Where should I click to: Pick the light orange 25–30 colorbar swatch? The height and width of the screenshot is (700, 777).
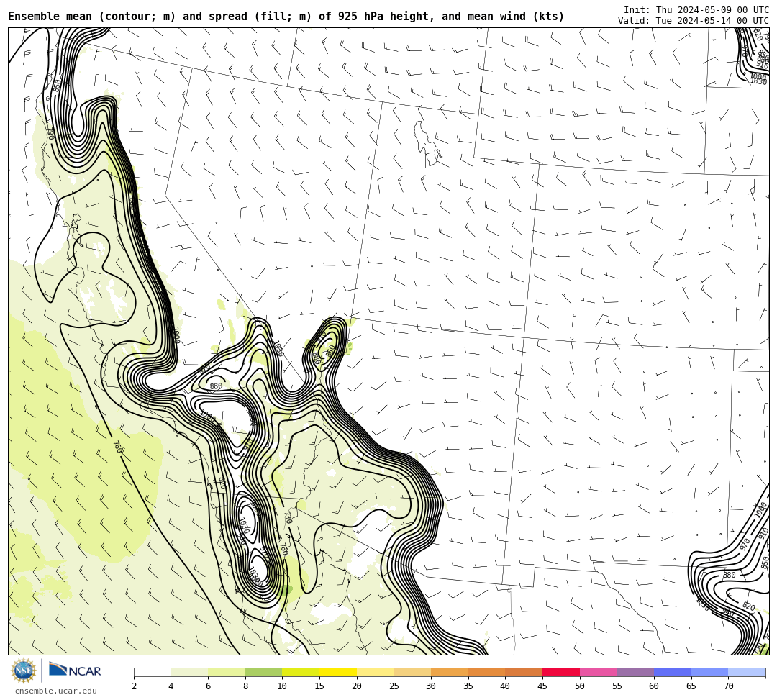pyautogui.click(x=412, y=672)
